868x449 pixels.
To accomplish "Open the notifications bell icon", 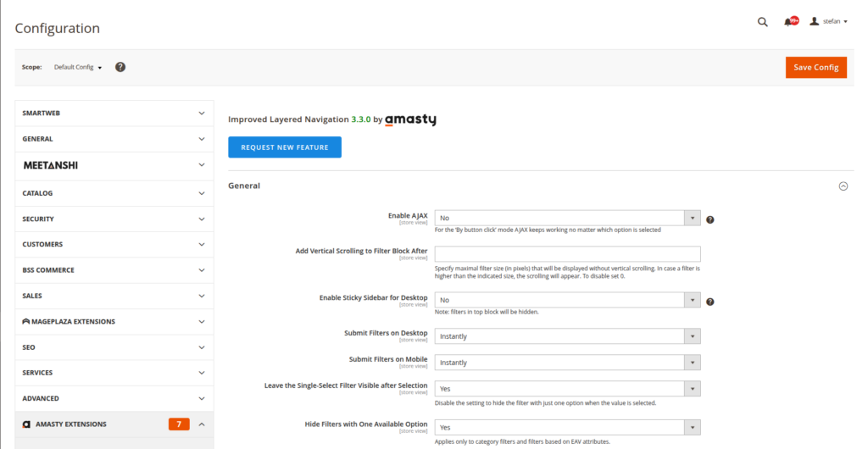I will tap(789, 22).
